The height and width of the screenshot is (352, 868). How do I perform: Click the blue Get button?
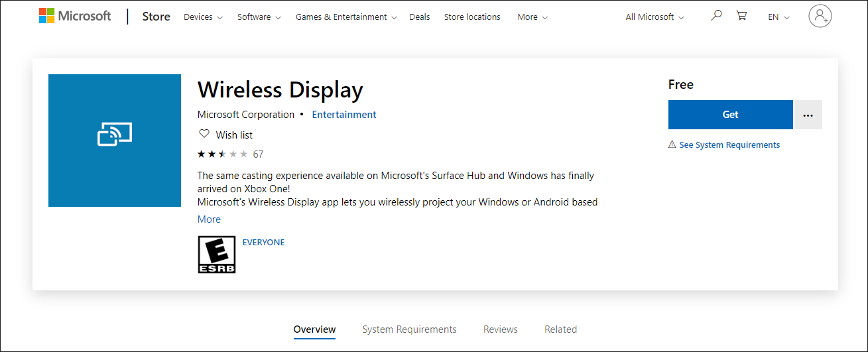731,115
